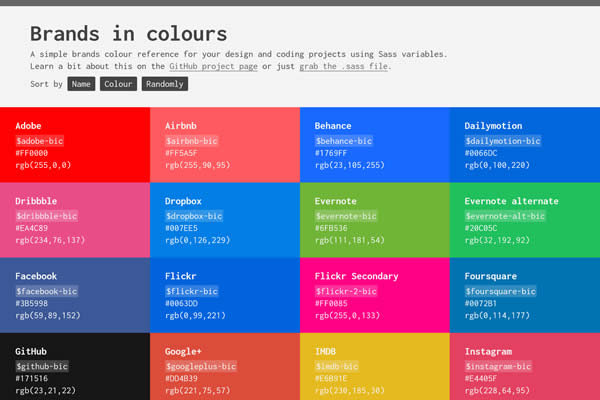Viewport: 600px width, 400px height.
Task: Click the Foursquare brand name
Action: pyautogui.click(x=491, y=276)
